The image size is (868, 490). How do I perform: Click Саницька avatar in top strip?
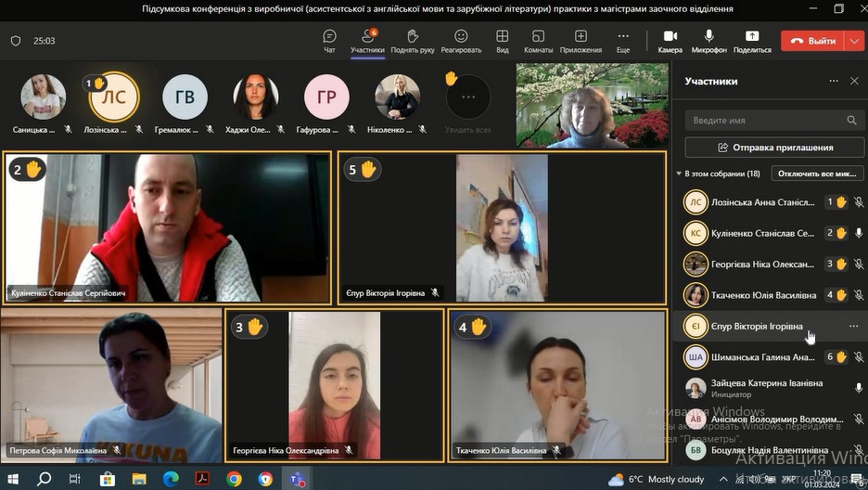[44, 97]
